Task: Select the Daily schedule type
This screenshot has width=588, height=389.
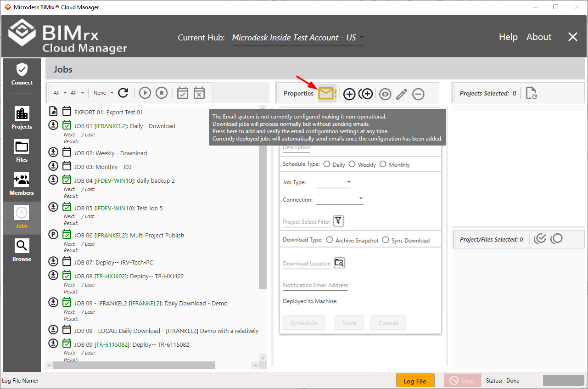Action: [327, 164]
